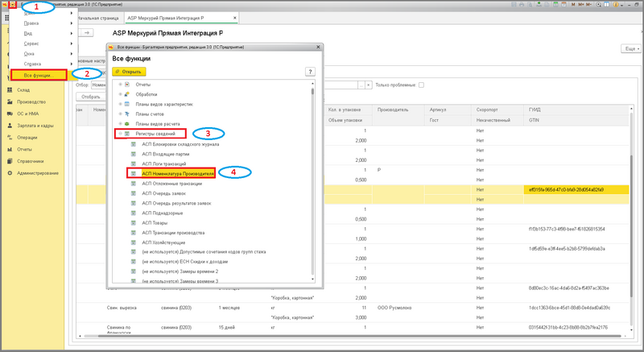Click the zoom magnifier icon in title bar
The height and width of the screenshot is (352, 644).
tap(599, 5)
